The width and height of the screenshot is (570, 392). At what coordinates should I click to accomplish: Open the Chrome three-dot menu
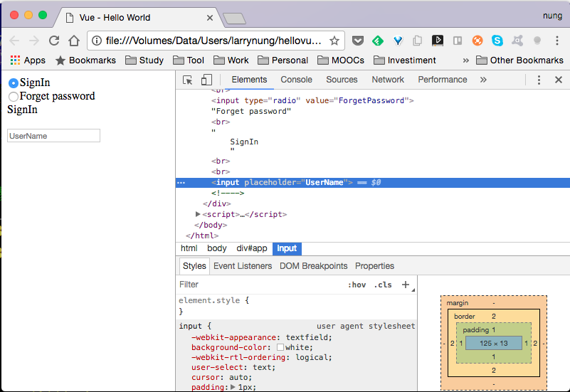click(x=557, y=41)
